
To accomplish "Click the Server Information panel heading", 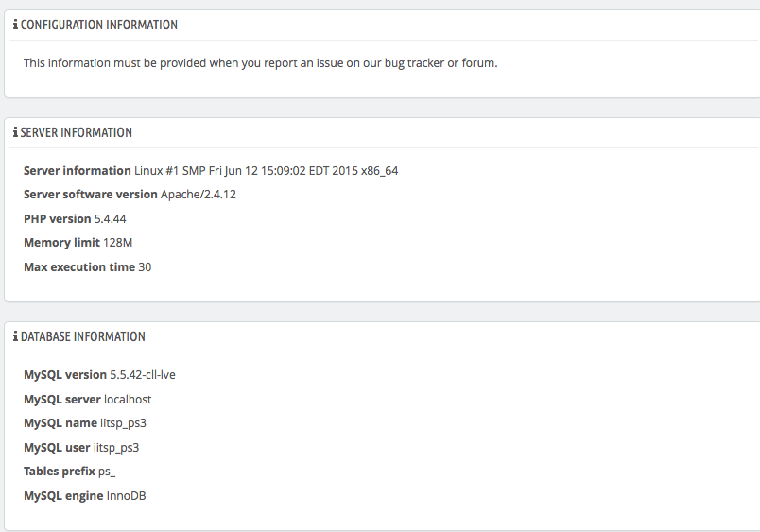I will tap(77, 132).
